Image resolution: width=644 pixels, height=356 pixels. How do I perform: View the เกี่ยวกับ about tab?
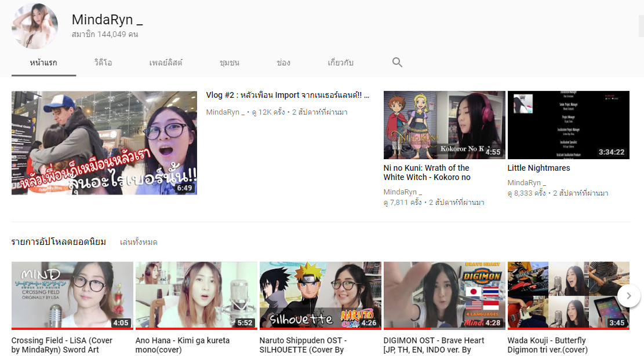tap(340, 63)
